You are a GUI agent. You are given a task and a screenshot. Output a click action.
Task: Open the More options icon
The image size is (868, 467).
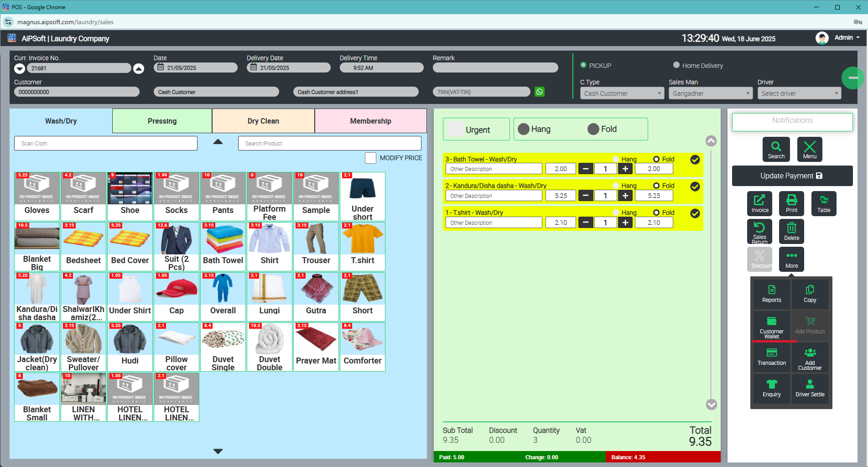click(x=791, y=259)
